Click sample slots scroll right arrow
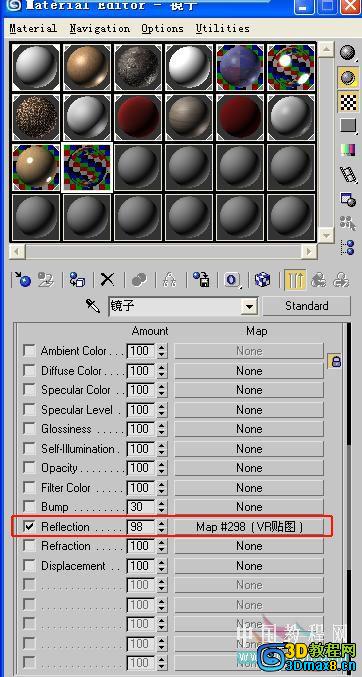 [x=309, y=251]
